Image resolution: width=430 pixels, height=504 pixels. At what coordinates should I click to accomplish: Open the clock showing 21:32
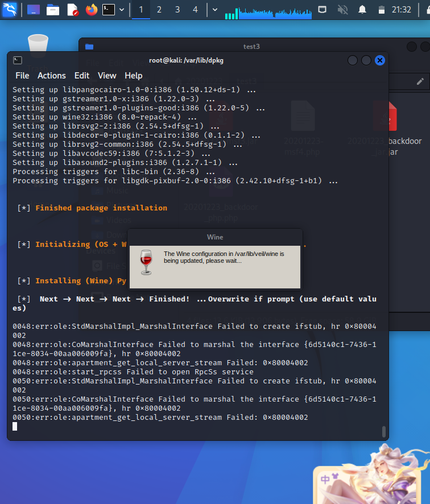click(402, 10)
